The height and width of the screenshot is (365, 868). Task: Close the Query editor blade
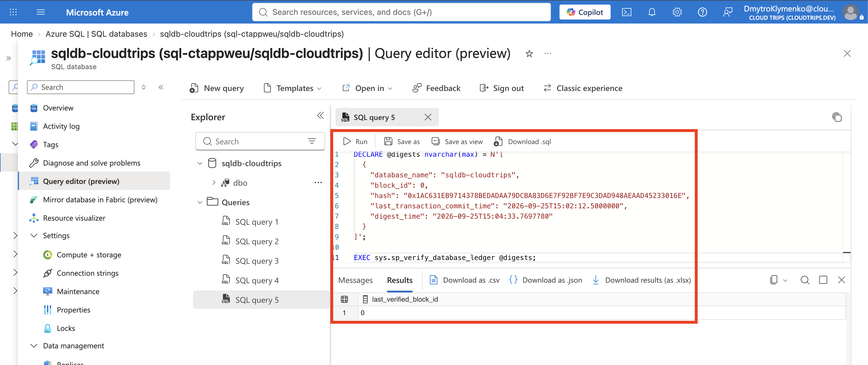pos(847,54)
